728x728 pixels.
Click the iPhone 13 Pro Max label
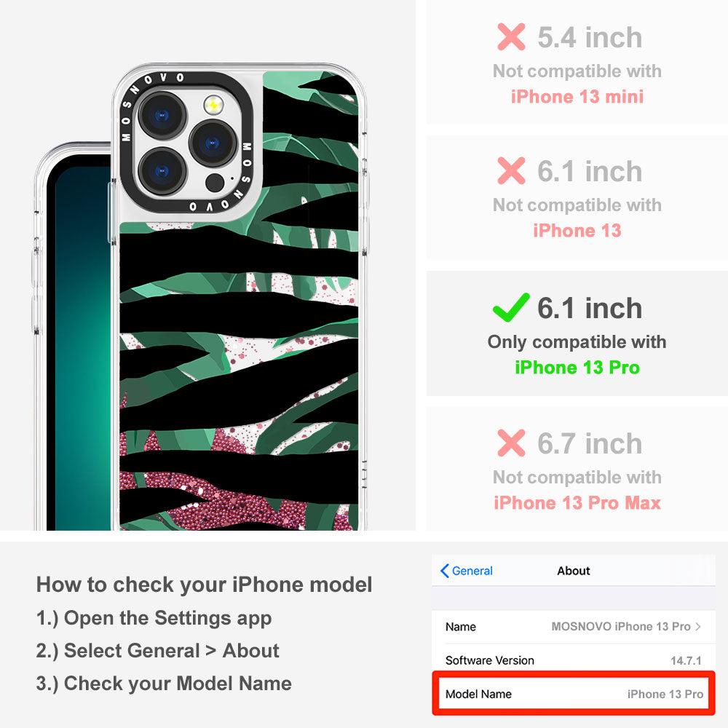[x=577, y=503]
